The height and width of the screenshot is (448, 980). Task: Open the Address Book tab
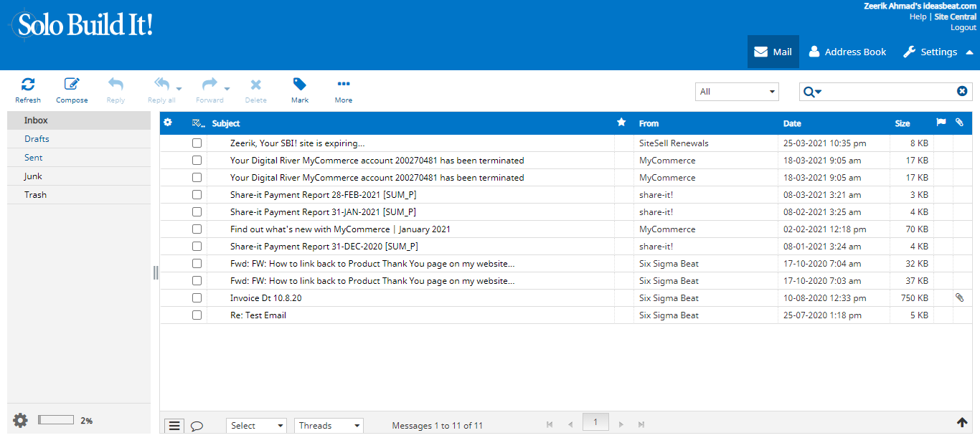tap(847, 52)
